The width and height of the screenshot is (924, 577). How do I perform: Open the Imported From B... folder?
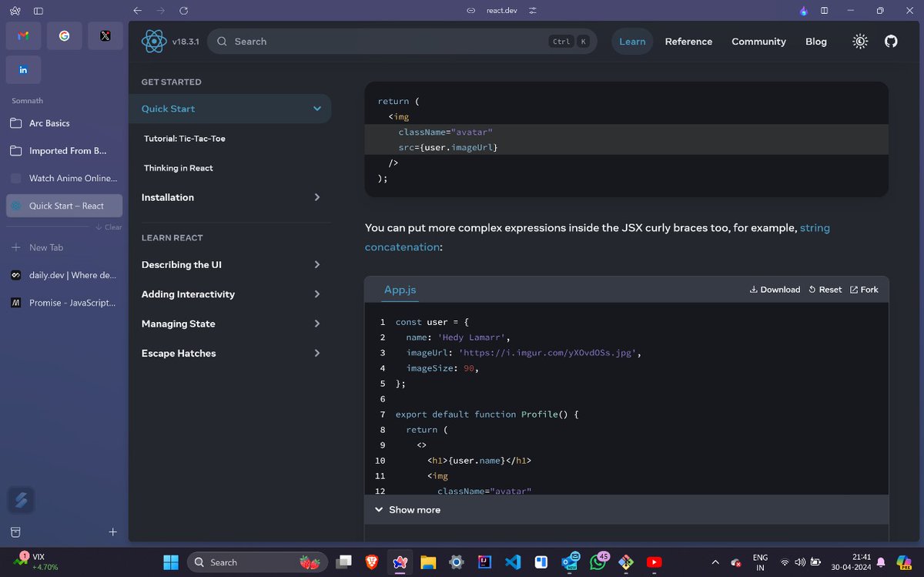tap(65, 151)
